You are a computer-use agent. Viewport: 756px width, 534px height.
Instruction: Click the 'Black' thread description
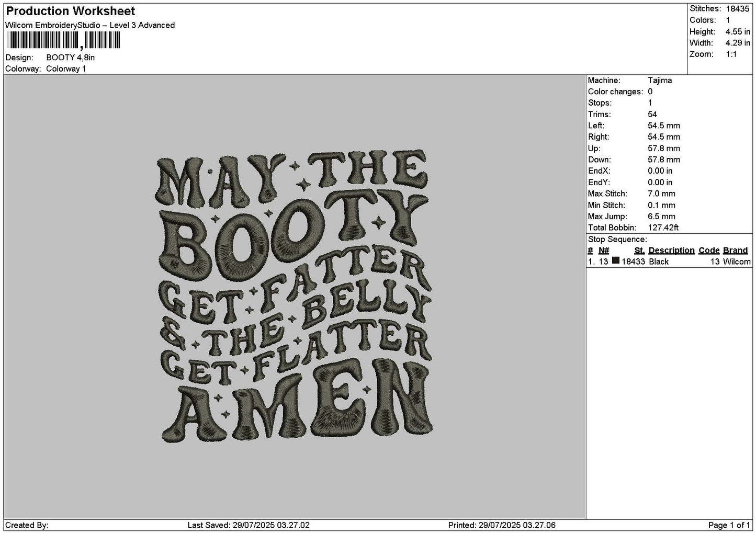pos(659,262)
